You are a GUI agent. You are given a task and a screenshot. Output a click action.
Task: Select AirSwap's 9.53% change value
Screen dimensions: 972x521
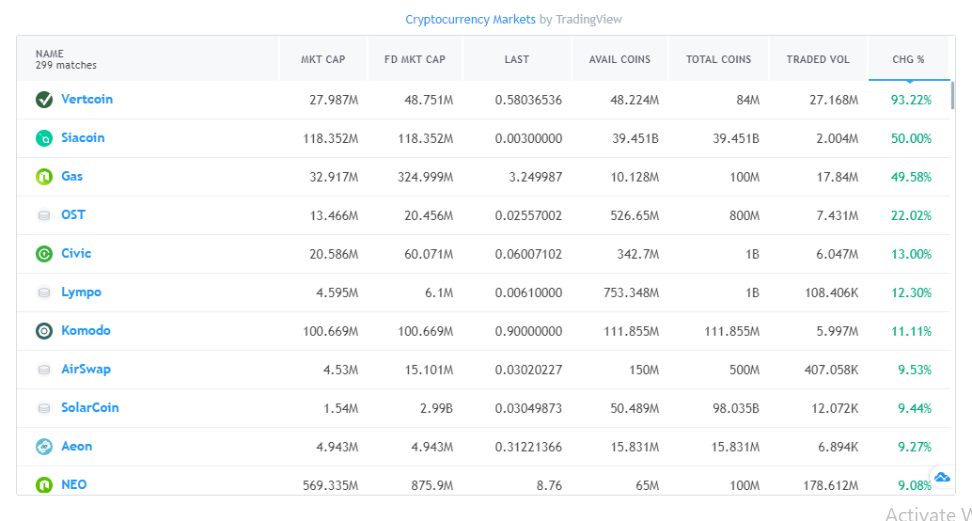(914, 370)
